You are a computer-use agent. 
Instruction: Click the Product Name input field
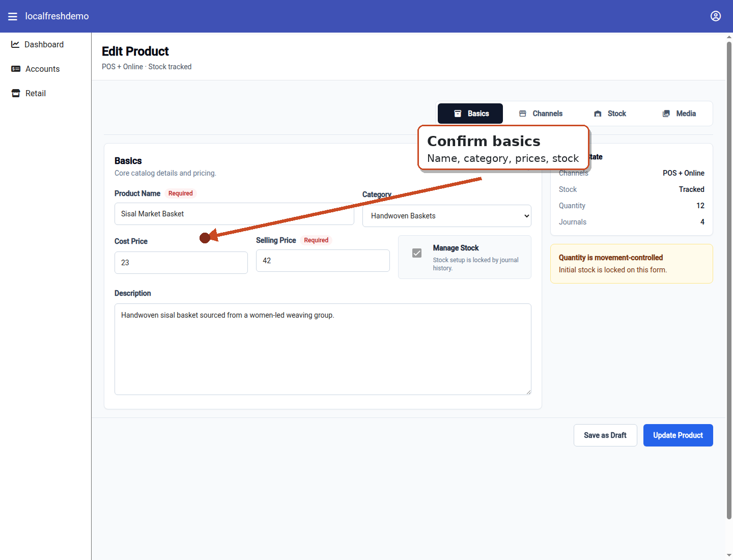pyautogui.click(x=234, y=214)
